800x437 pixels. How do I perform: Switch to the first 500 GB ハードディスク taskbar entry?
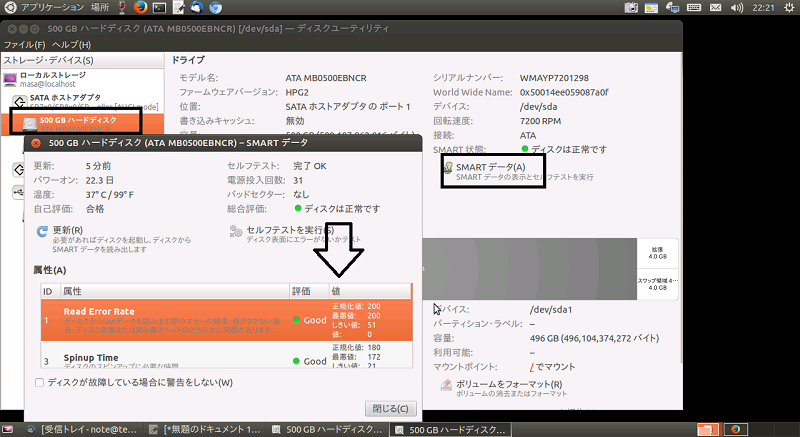coord(328,429)
